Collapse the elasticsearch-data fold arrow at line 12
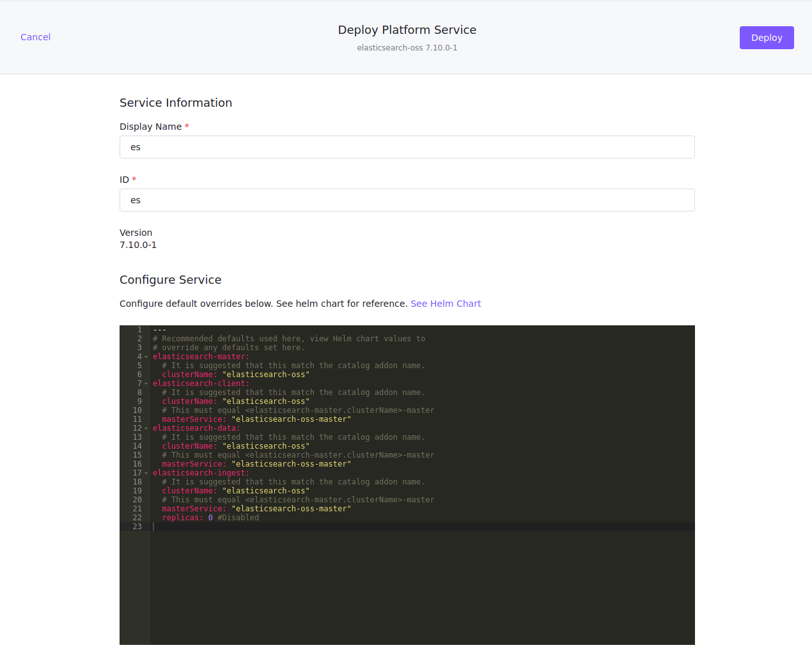The image size is (812, 666). (146, 428)
